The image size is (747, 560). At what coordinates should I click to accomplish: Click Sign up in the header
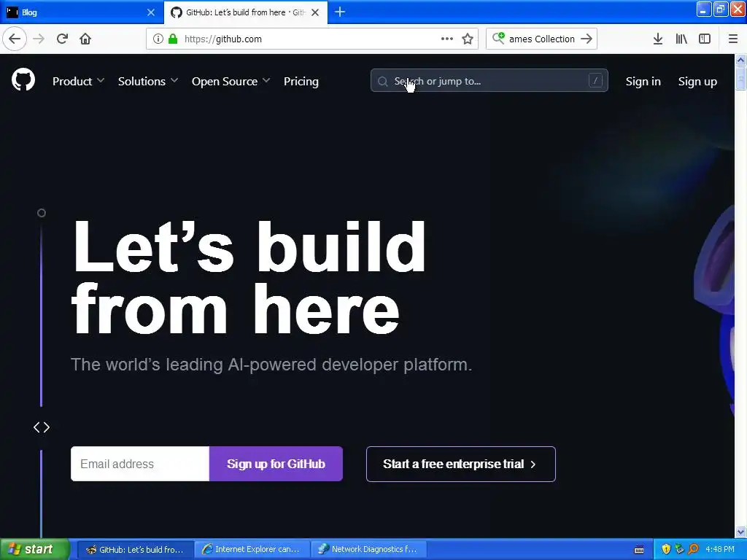click(x=697, y=82)
